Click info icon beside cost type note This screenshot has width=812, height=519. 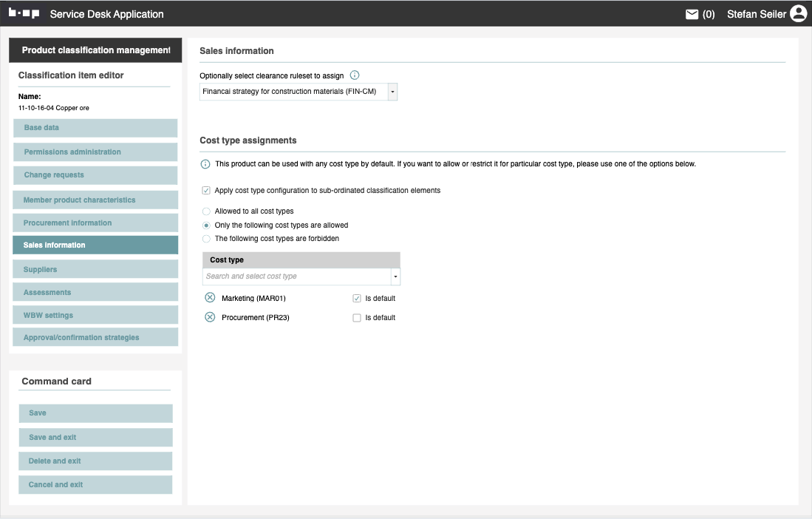pyautogui.click(x=205, y=164)
